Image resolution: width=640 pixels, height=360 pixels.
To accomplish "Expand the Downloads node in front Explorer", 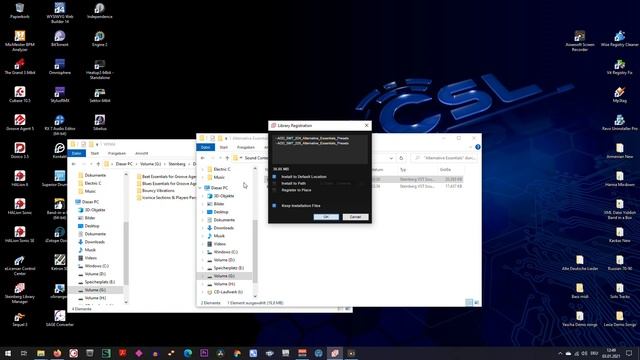I will pos(203,228).
